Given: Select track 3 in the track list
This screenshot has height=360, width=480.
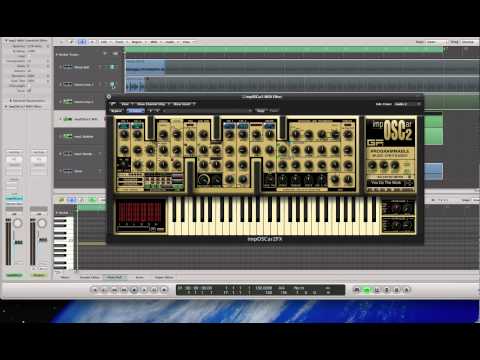Looking at the screenshot, I should point(80,101).
